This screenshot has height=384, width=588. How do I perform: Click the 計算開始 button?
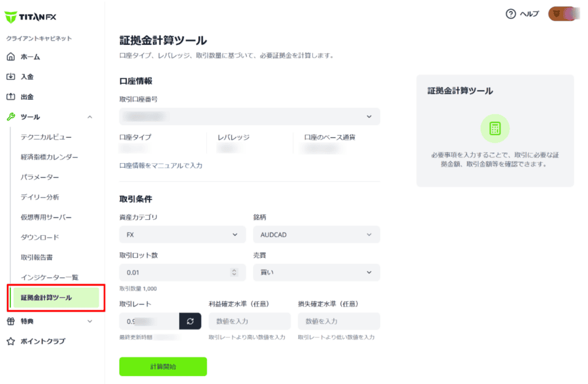point(163,367)
